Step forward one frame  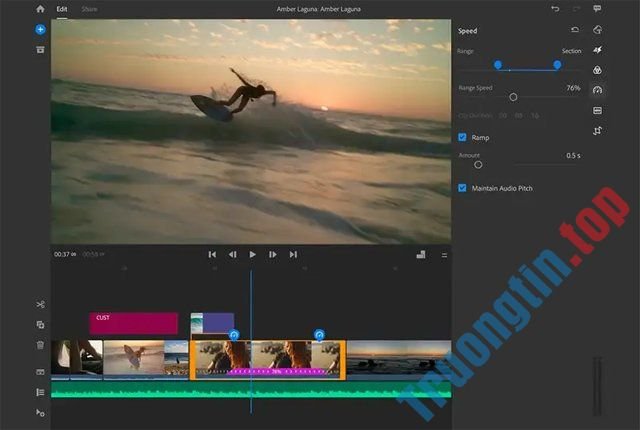pyautogui.click(x=273, y=255)
